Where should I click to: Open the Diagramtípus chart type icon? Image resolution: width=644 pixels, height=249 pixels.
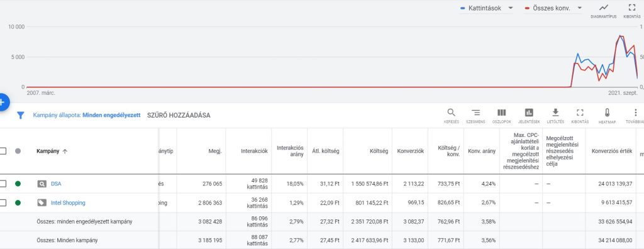click(x=603, y=8)
